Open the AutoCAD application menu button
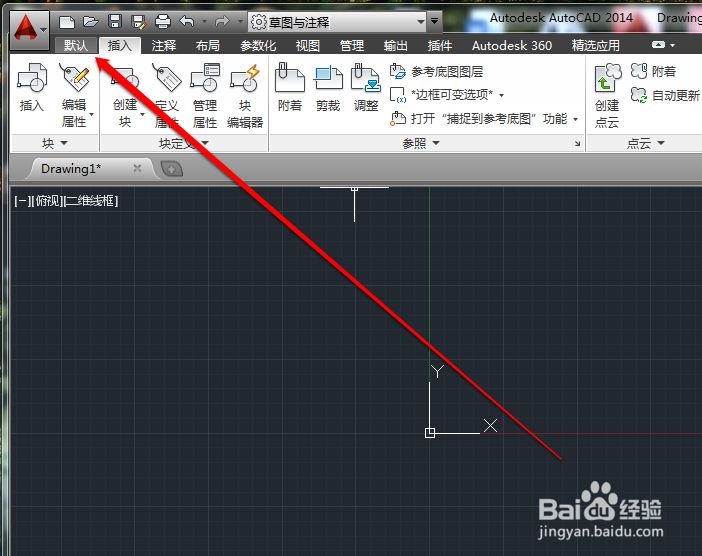The image size is (702, 556). [30, 30]
